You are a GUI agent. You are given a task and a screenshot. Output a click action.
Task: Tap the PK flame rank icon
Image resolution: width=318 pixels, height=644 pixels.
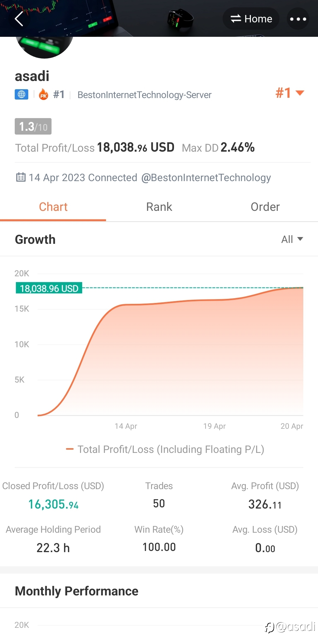44,95
